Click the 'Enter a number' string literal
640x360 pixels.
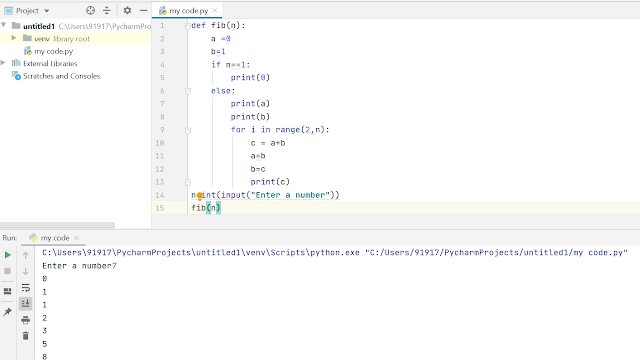(290, 195)
